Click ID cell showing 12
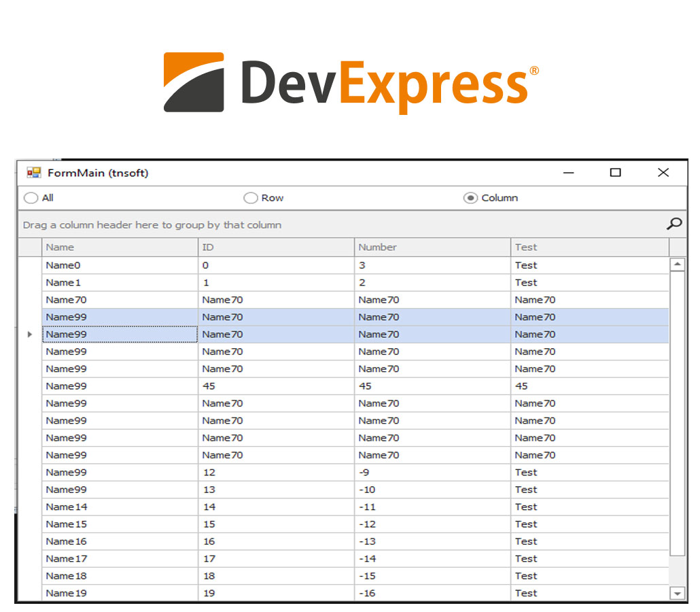Viewport: 700px width, 612px height. (276, 472)
